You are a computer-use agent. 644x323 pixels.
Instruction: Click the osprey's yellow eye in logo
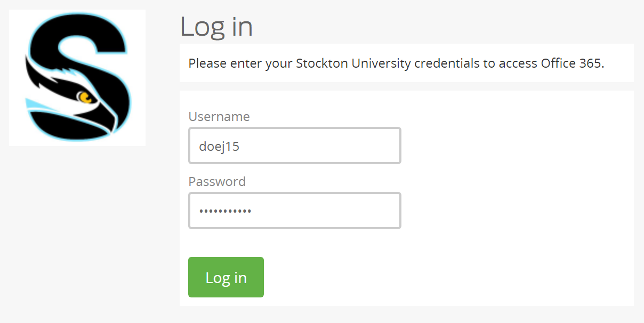pos(84,98)
